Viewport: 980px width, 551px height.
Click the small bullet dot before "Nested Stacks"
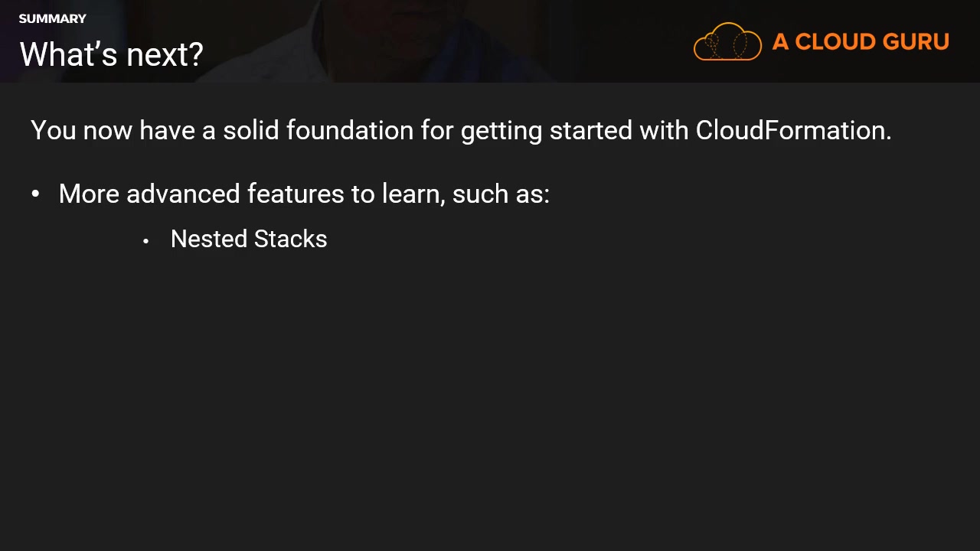[x=145, y=241]
